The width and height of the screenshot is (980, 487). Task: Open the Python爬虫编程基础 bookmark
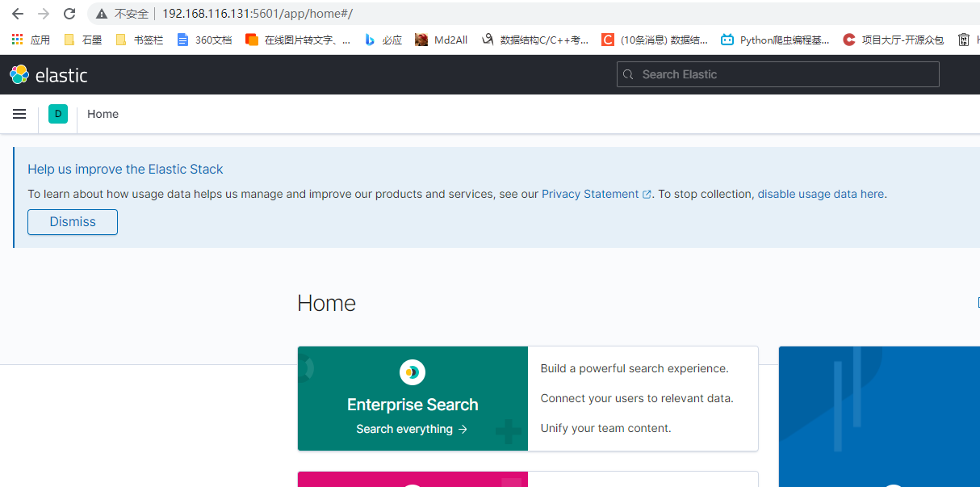coord(775,40)
